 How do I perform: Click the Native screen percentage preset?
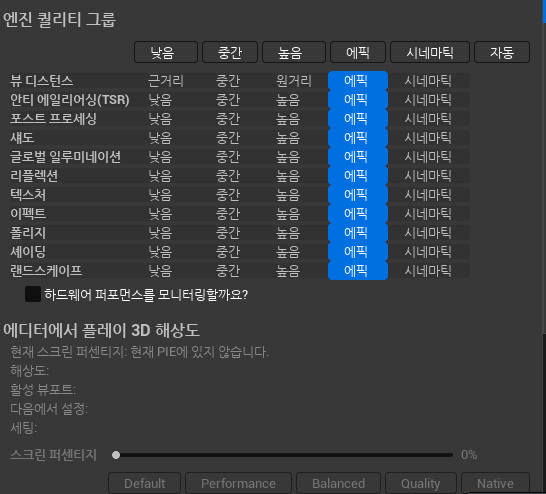[x=495, y=483]
